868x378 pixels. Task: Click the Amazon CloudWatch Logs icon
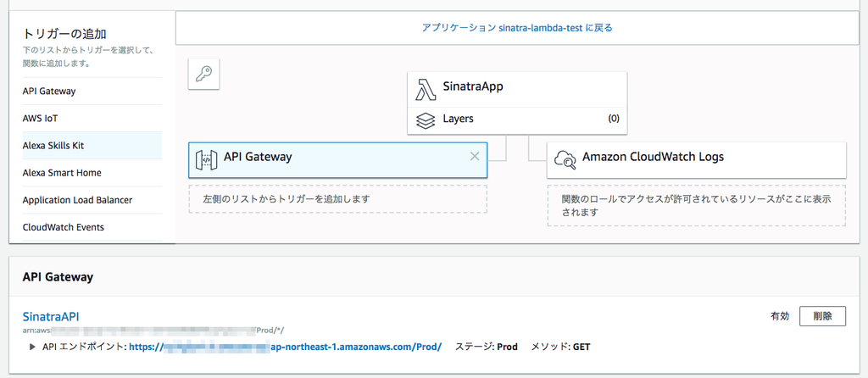click(x=565, y=160)
